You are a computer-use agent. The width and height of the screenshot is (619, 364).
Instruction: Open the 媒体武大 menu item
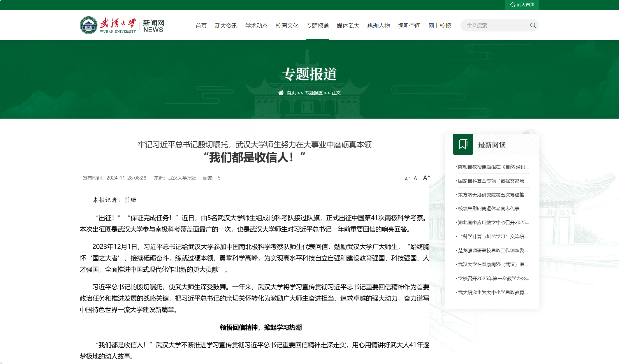(348, 26)
